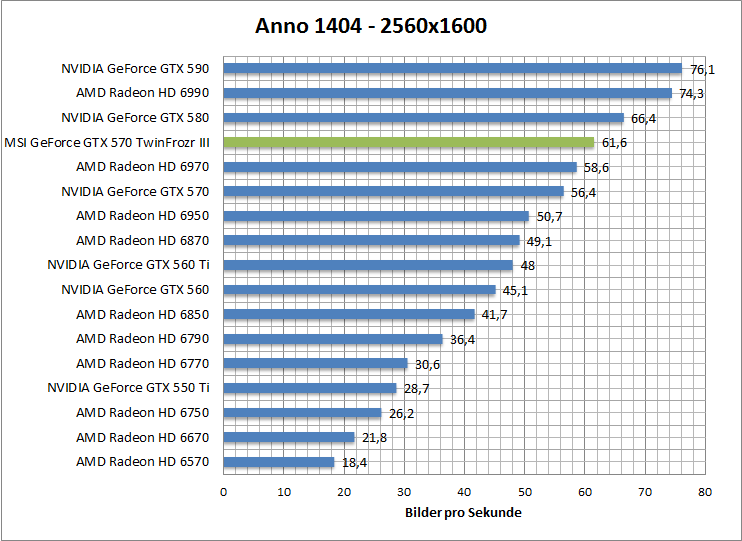Image resolution: width=742 pixels, height=541 pixels.
Task: Select the 'AMD Radeon HD 6570' label
Action: pyautogui.click(x=142, y=461)
